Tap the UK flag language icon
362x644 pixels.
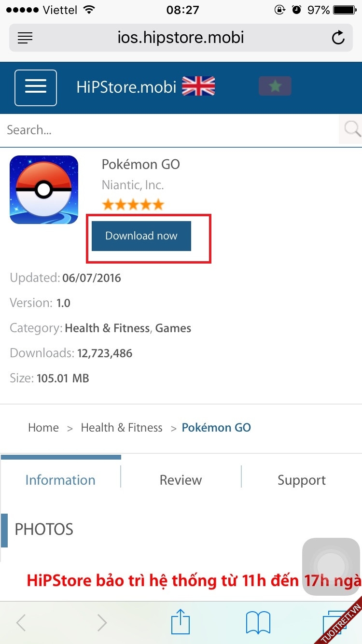click(x=198, y=87)
